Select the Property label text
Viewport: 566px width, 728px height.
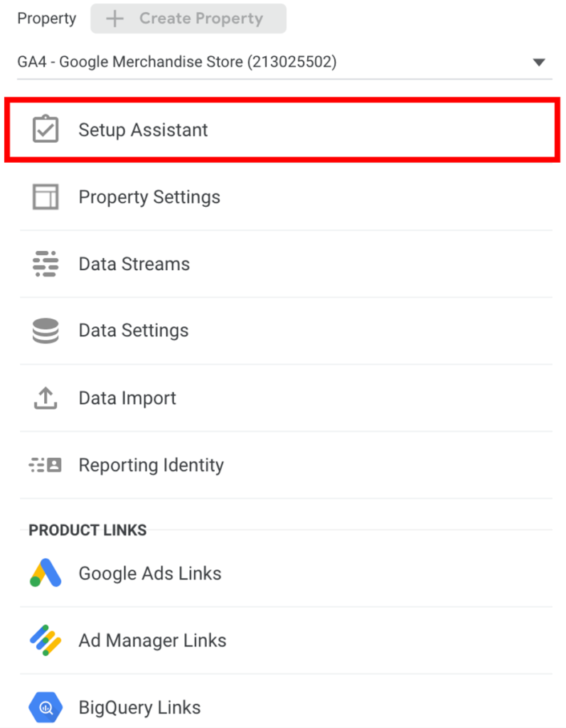(46, 18)
